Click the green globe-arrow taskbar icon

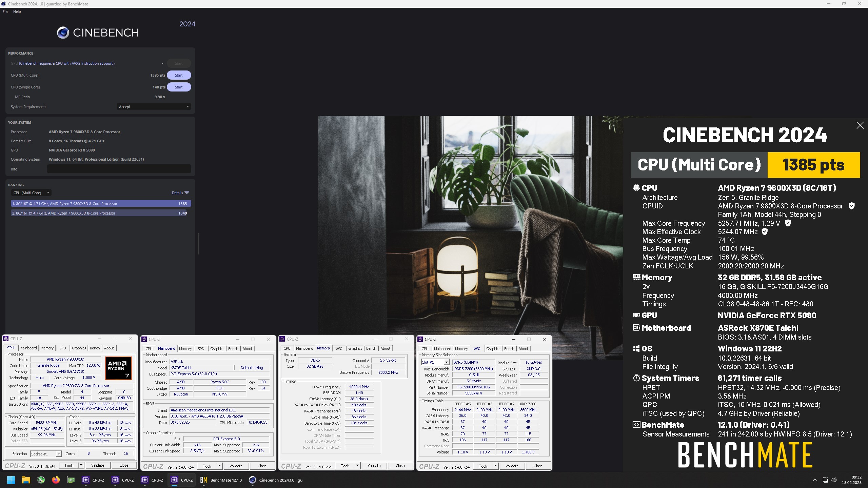[x=41, y=480]
